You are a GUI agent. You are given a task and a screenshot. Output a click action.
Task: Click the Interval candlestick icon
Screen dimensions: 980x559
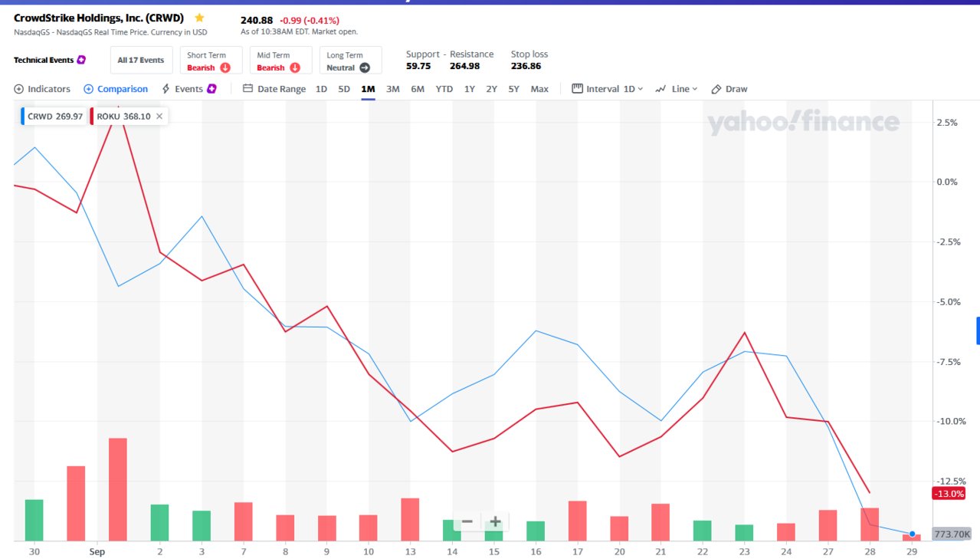pyautogui.click(x=578, y=88)
